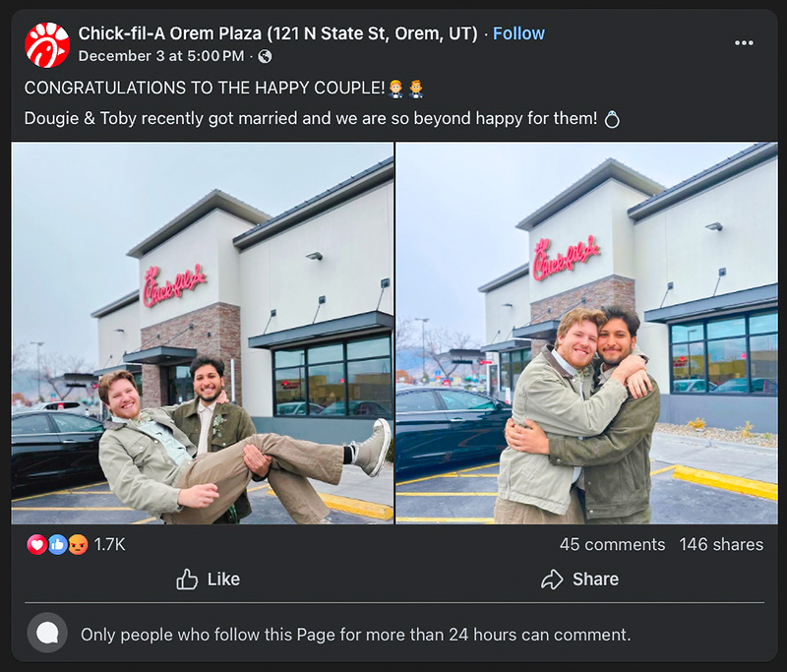The image size is (787, 672).
Task: Follow the Chick-fil-A Orem Plaza page
Action: click(518, 33)
